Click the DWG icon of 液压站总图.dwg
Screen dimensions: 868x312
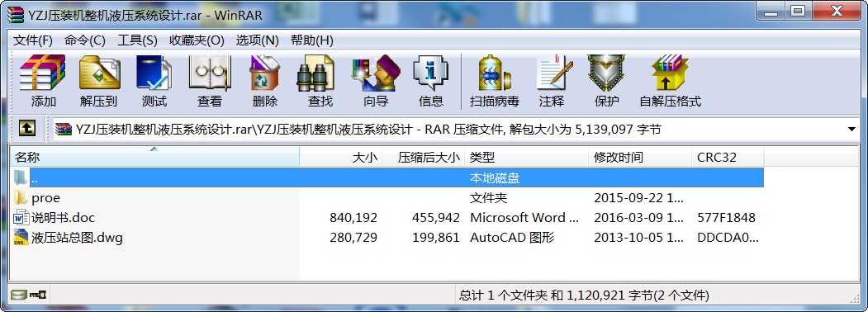tap(21, 238)
